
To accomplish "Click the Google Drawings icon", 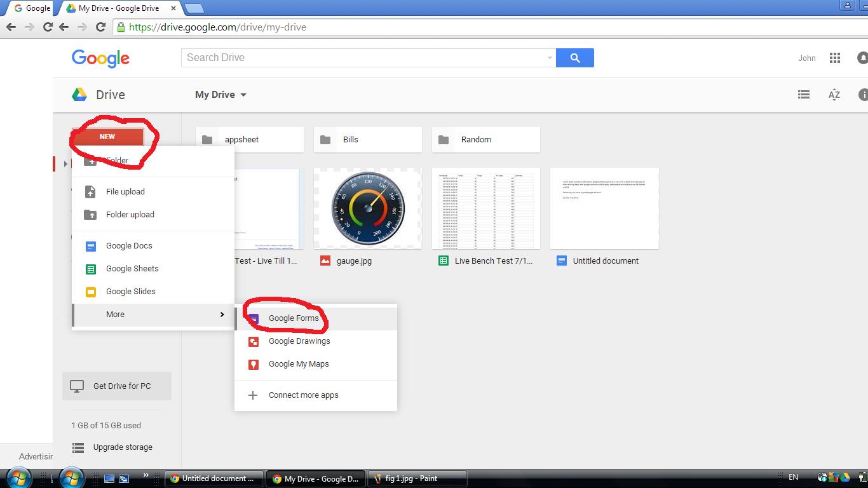I will coord(254,341).
